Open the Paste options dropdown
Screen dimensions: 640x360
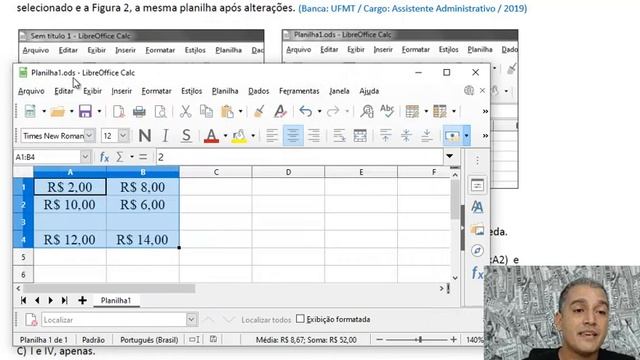pyautogui.click(x=240, y=111)
